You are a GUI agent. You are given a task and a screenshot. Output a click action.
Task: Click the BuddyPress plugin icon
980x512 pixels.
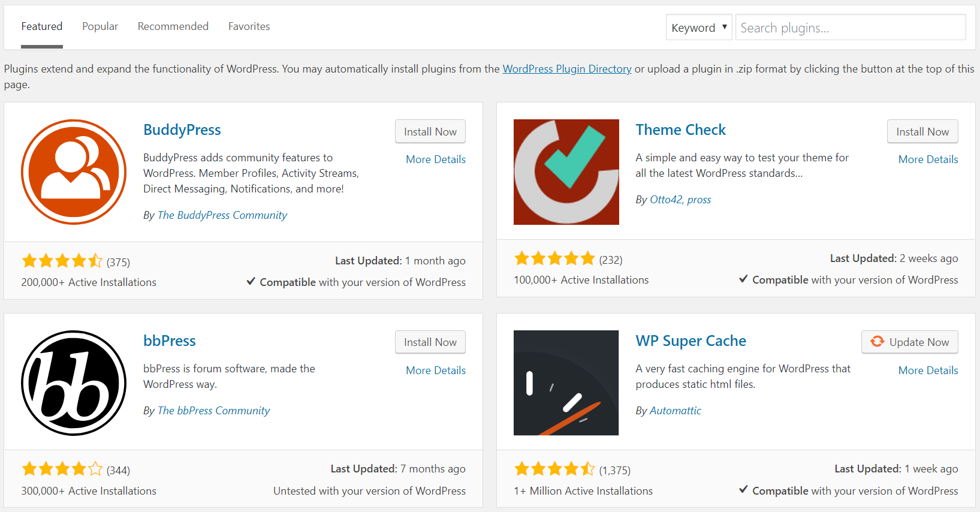point(73,172)
